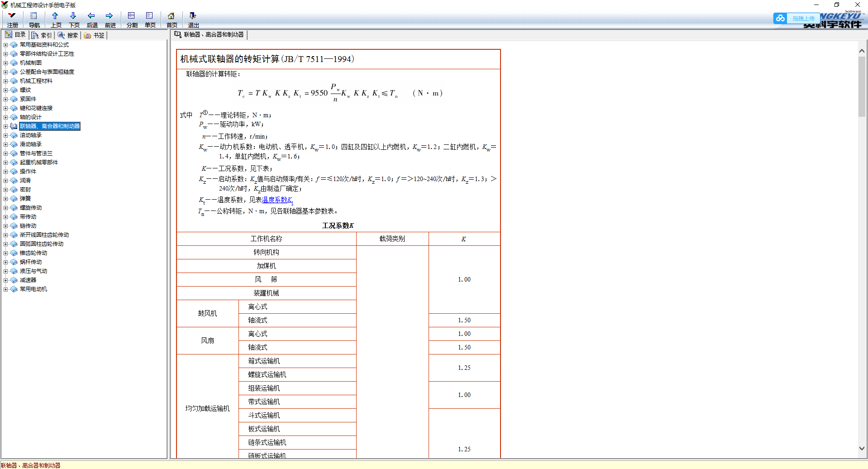Click the 前进 forward arrow icon
Image resolution: width=868 pixels, height=469 pixels.
click(x=110, y=19)
